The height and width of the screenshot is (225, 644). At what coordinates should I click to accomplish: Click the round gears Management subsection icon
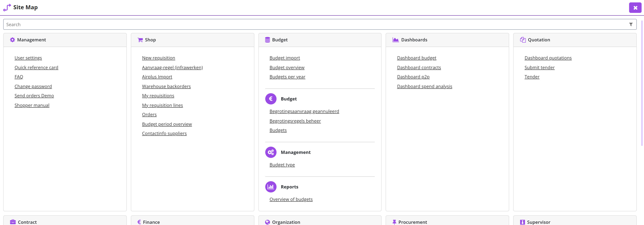tap(271, 152)
